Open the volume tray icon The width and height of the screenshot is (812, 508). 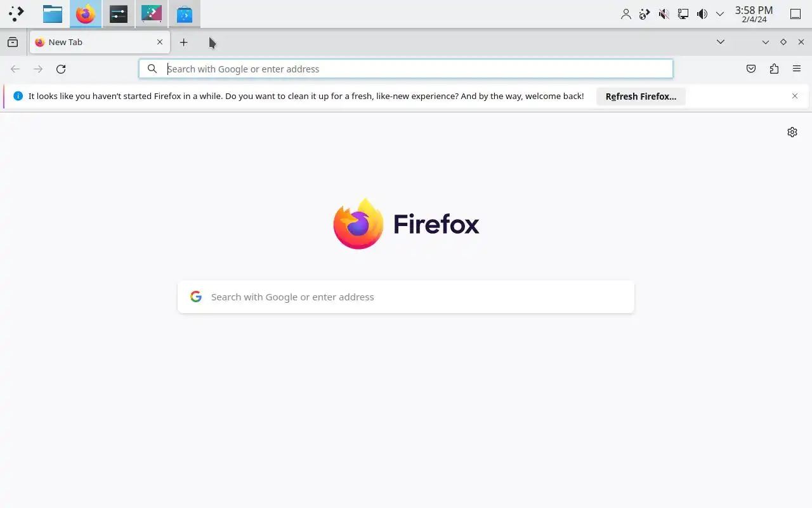coord(702,14)
